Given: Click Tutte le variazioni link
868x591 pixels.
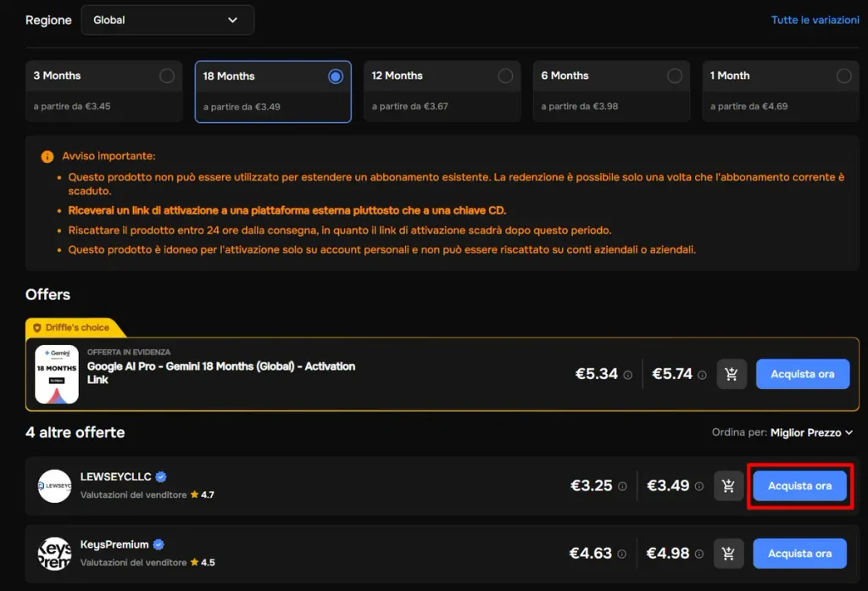Looking at the screenshot, I should tap(815, 20).
